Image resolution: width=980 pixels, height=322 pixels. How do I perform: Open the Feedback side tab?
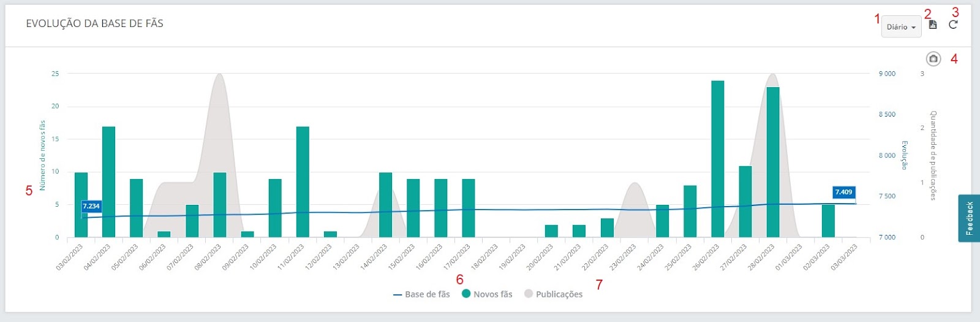(x=969, y=218)
